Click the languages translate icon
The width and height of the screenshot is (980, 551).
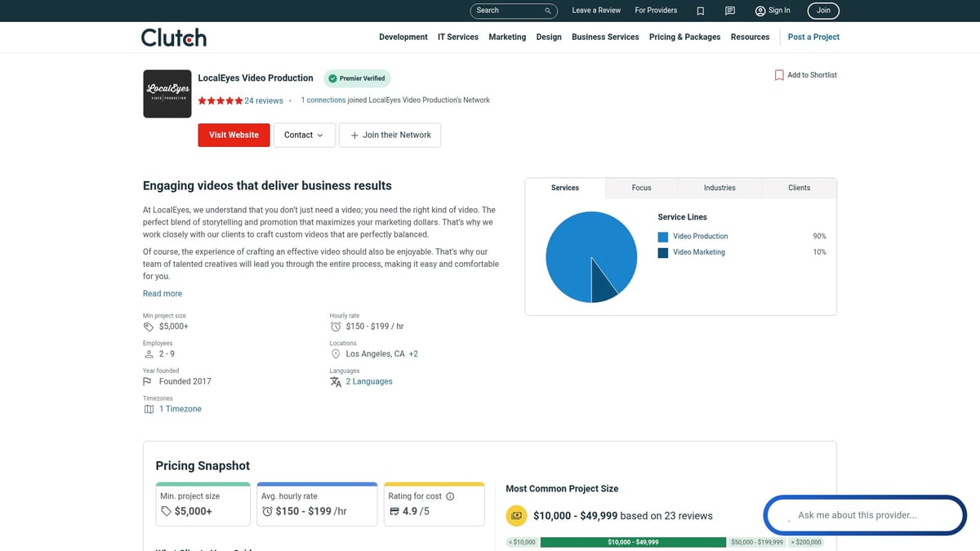tap(336, 381)
